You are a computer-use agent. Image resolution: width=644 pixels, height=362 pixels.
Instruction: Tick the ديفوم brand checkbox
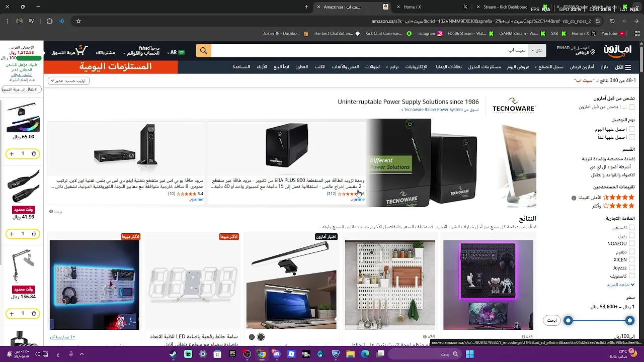632,252
